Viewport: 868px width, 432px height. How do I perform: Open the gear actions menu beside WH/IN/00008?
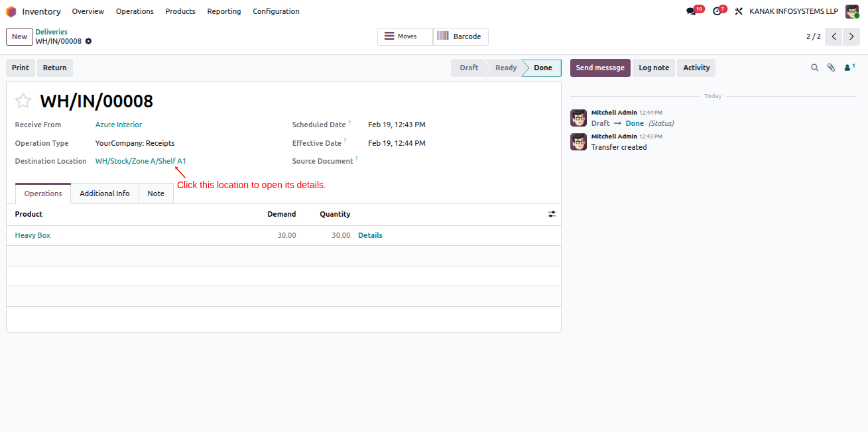tap(88, 41)
